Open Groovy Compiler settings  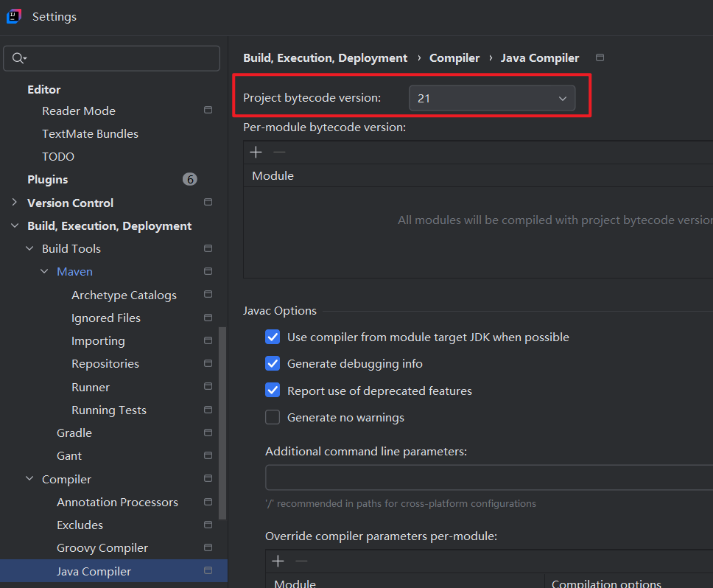click(102, 548)
